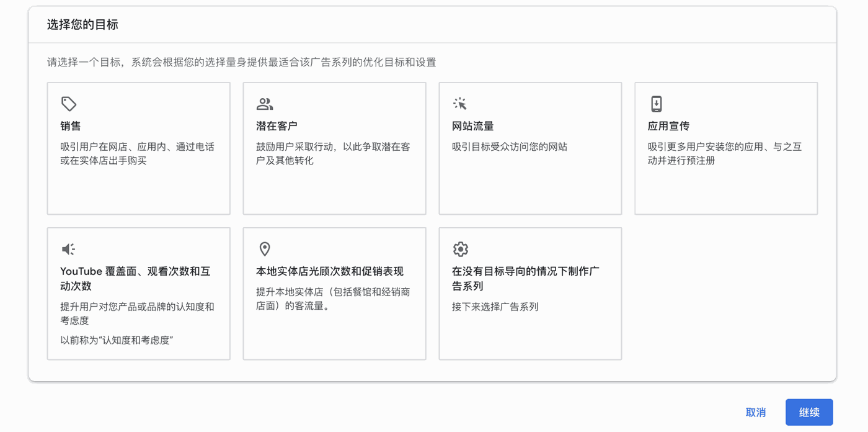Select the 销售 goal heading
The height and width of the screenshot is (432, 868).
(71, 126)
